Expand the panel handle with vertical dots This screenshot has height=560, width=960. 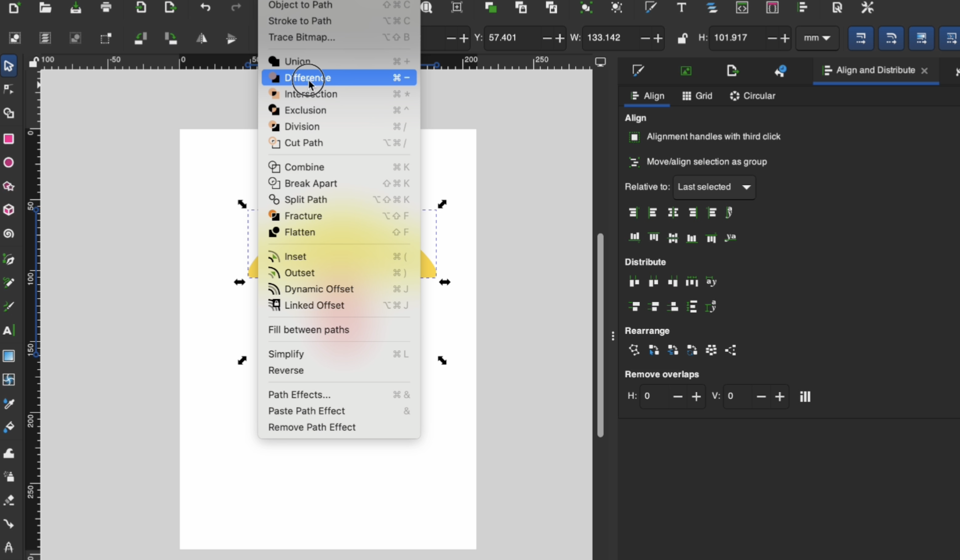pyautogui.click(x=613, y=336)
